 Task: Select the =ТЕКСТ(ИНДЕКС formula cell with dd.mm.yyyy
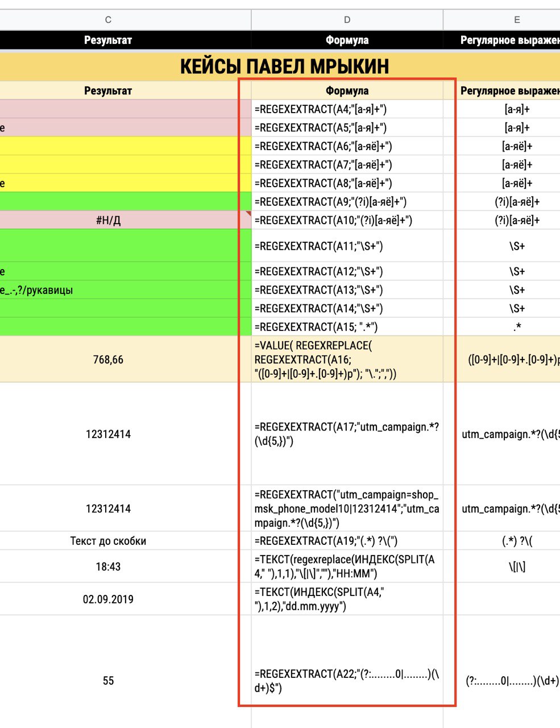347,599
